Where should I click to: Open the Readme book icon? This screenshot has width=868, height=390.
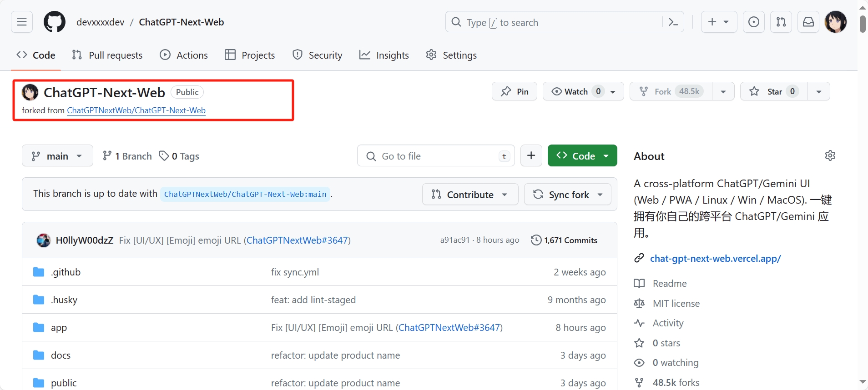click(x=639, y=283)
